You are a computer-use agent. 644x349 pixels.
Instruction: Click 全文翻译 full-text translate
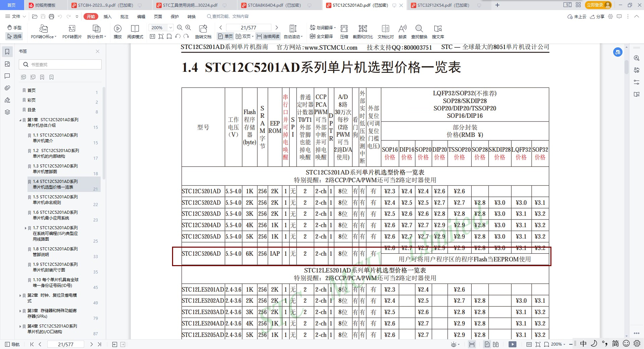321,36
